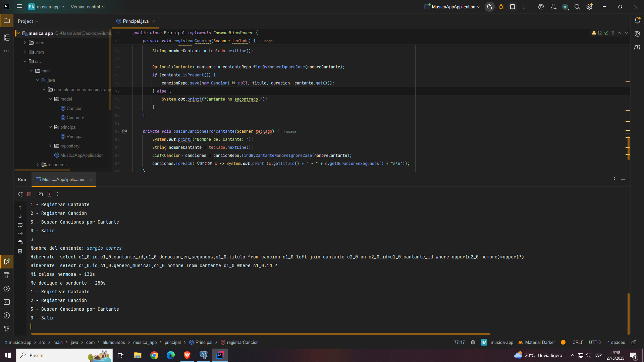This screenshot has width=644, height=362.
Task: Click the exit/restore layout icon in Run toolbar
Action: (49, 194)
